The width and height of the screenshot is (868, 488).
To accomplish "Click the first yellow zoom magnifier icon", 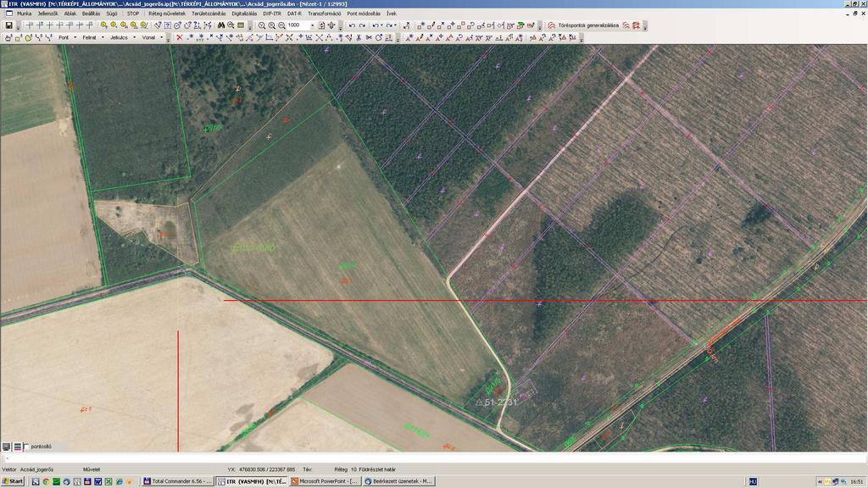I will click(103, 25).
